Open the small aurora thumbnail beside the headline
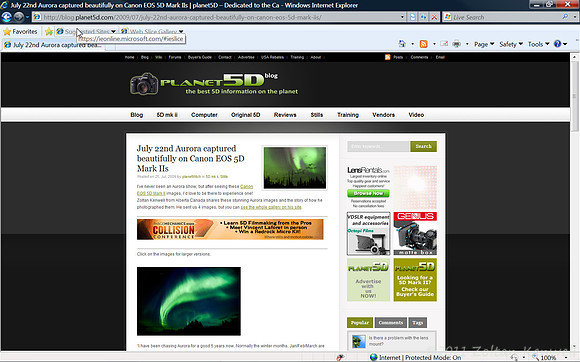Viewport: 580px width, 362px height. pos(295,168)
